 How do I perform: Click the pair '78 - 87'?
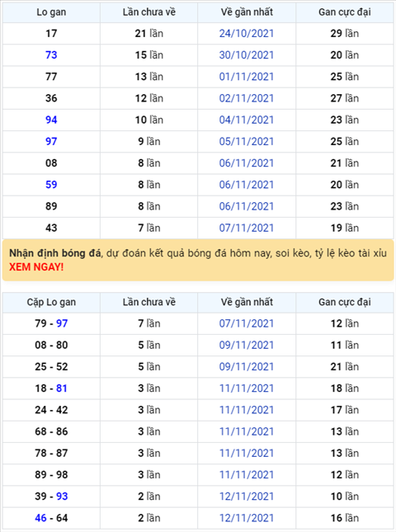51,453
